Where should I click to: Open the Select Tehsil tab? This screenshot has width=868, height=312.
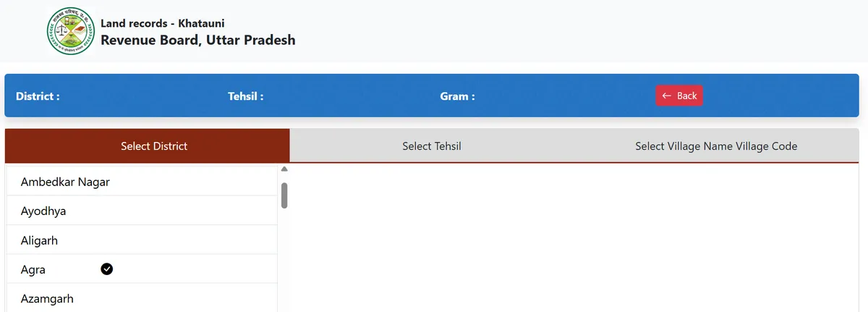pyautogui.click(x=432, y=146)
